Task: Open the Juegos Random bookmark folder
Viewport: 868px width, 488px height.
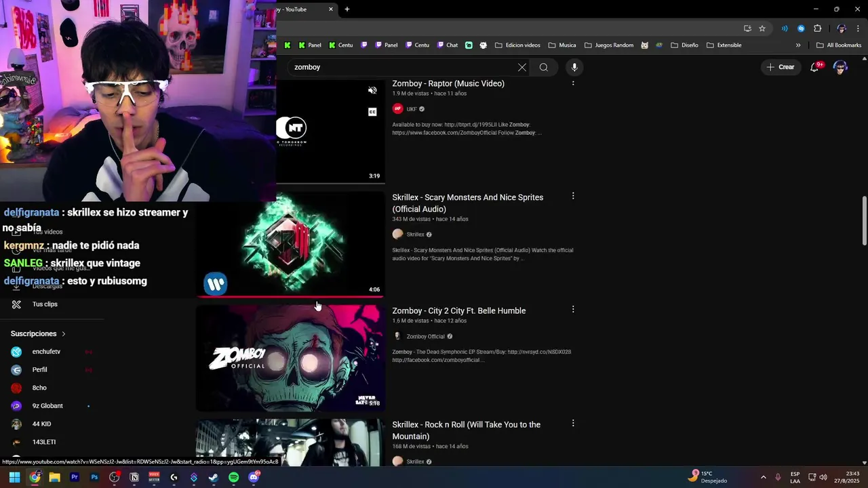Action: pos(609,45)
